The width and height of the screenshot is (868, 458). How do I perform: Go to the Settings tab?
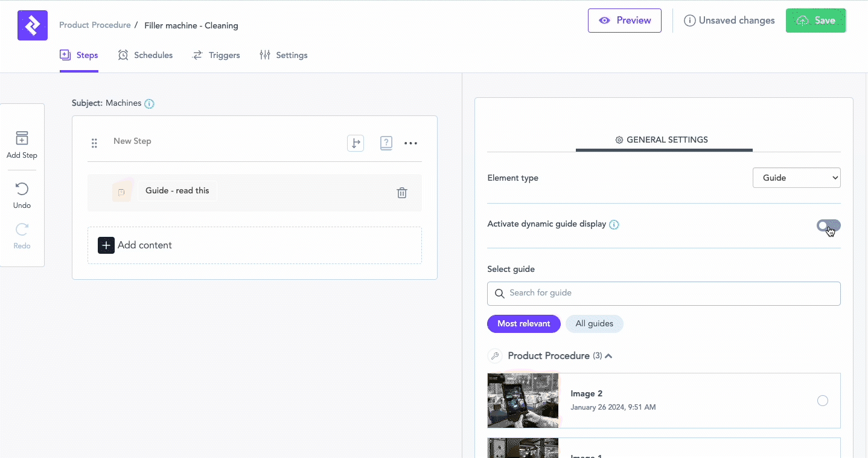pos(284,55)
